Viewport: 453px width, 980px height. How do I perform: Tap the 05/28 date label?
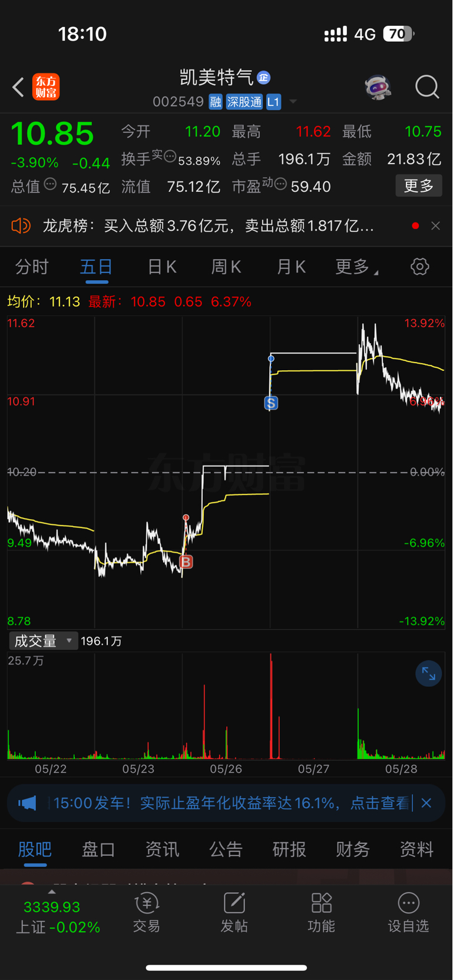pyautogui.click(x=401, y=769)
